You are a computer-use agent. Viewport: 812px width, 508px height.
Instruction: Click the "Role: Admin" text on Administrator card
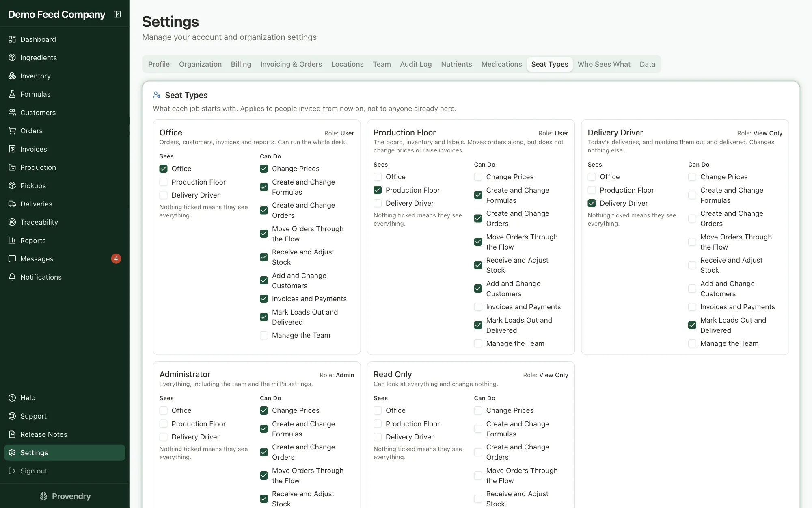point(337,375)
